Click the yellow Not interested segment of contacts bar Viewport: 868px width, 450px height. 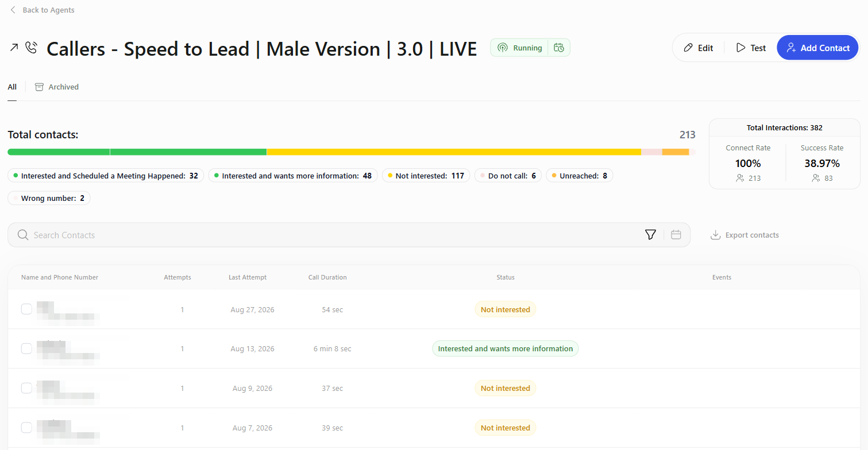454,152
